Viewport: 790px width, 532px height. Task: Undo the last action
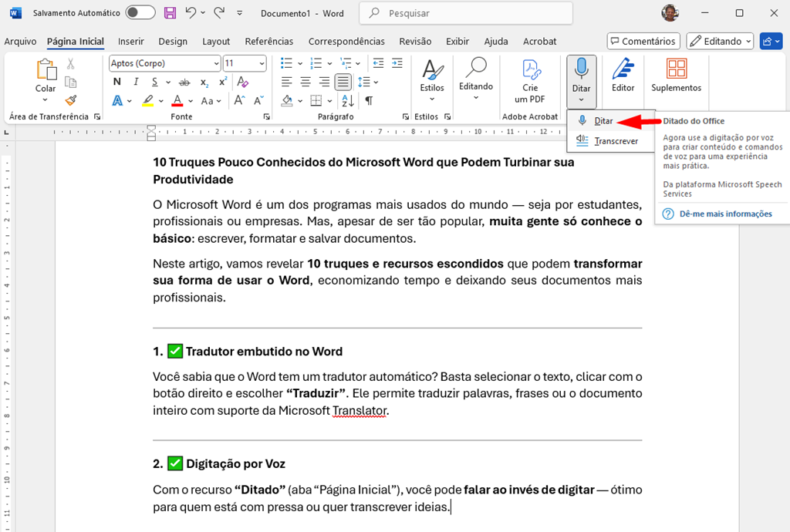[x=191, y=13]
